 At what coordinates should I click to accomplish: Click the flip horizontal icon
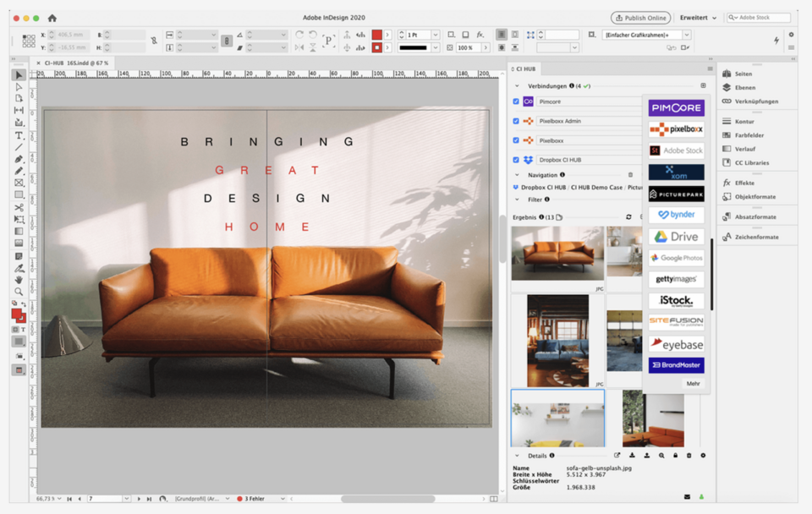299,47
